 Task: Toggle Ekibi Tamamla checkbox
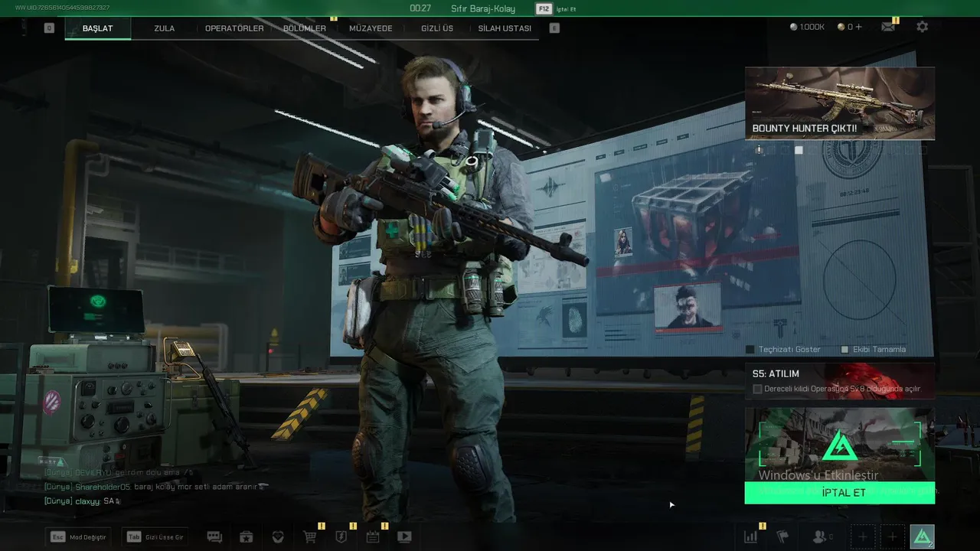pos(844,350)
